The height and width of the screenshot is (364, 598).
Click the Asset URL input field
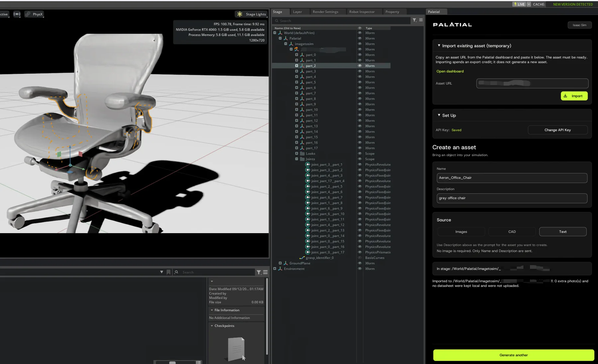[532, 83]
